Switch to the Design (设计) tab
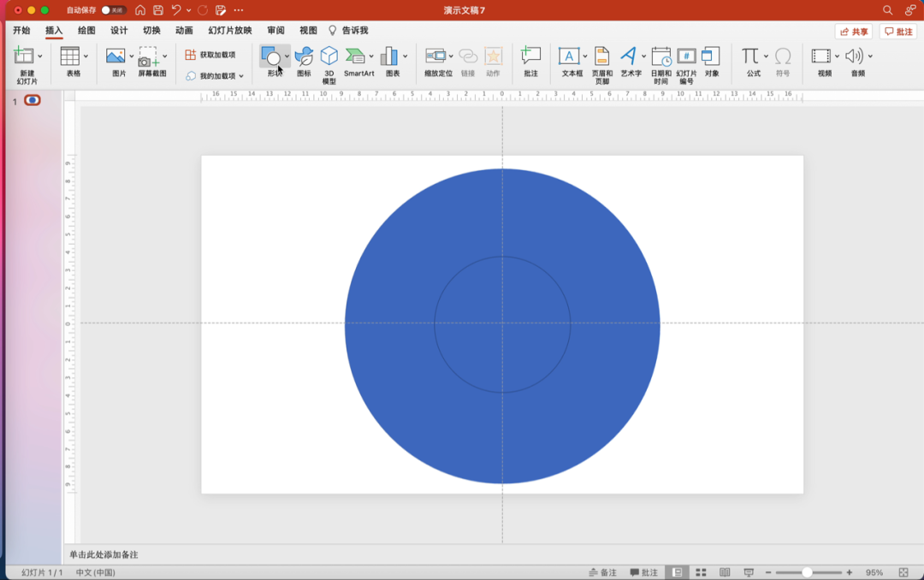This screenshot has width=924, height=580. pyautogui.click(x=119, y=31)
